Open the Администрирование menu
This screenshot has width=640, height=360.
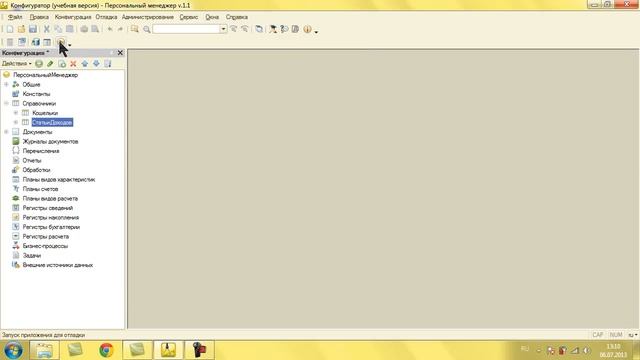pos(148,17)
